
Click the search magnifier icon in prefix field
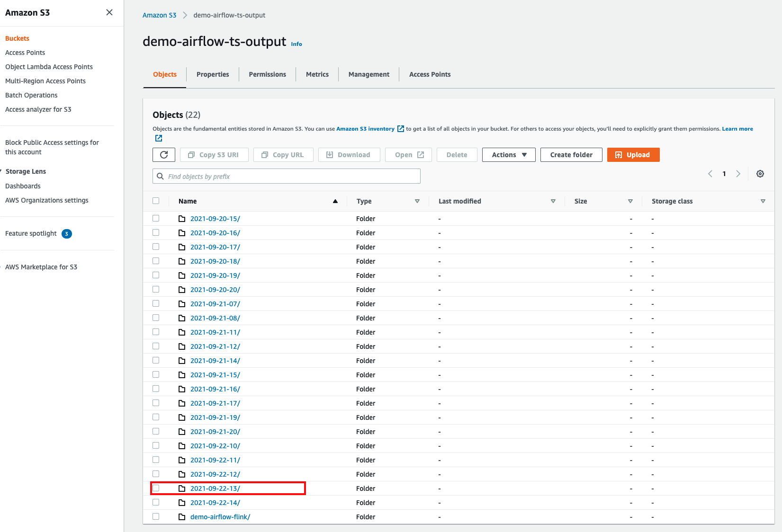161,176
